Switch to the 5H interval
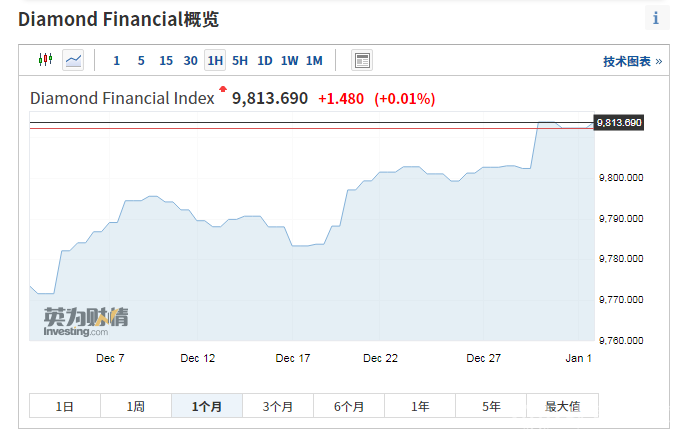The image size is (687, 447). click(240, 60)
